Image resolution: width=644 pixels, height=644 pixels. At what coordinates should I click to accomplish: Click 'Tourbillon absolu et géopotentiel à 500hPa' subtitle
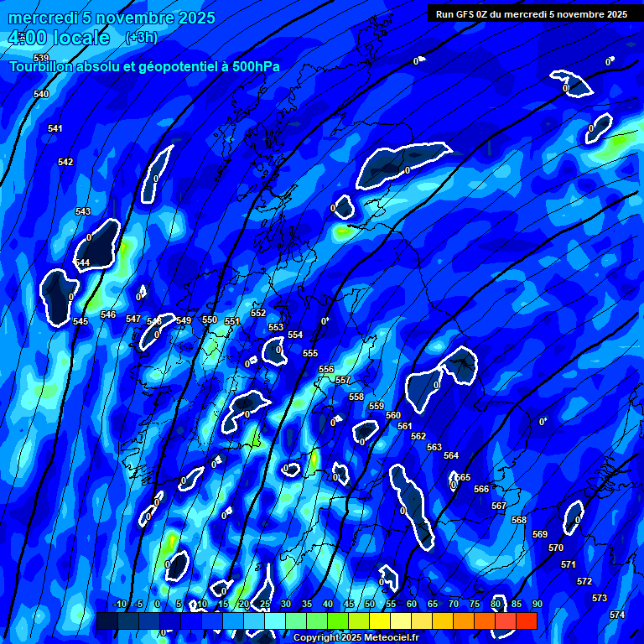click(144, 66)
